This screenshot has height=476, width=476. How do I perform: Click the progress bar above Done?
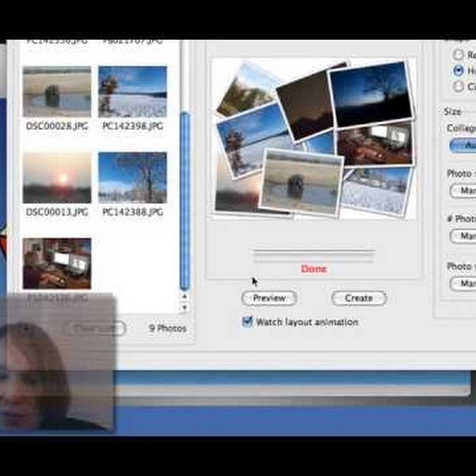(314, 255)
